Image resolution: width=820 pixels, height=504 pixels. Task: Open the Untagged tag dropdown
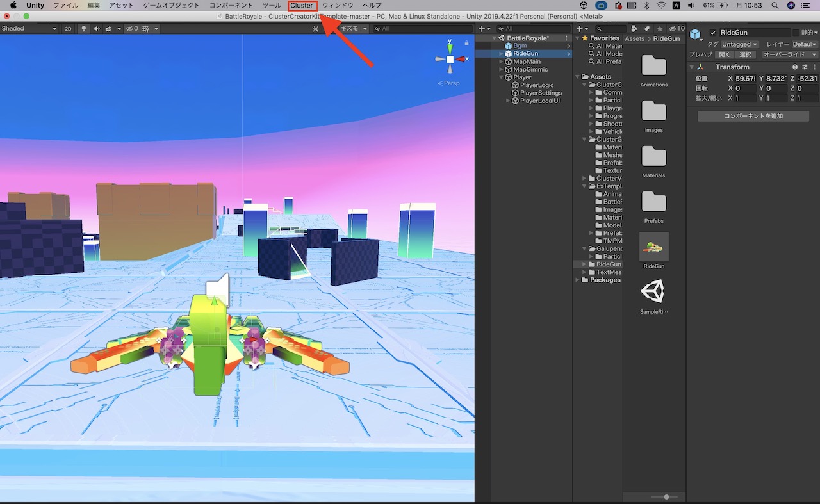(x=739, y=44)
